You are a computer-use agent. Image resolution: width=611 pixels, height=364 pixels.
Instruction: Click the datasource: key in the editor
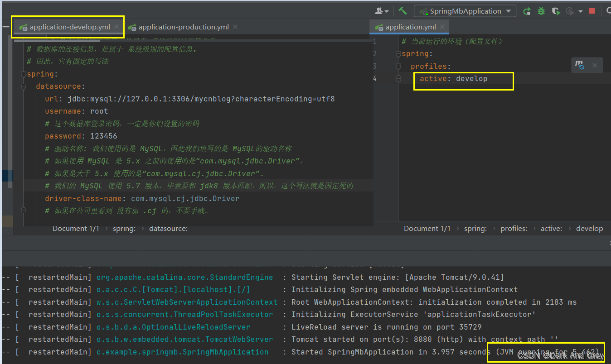click(61, 86)
